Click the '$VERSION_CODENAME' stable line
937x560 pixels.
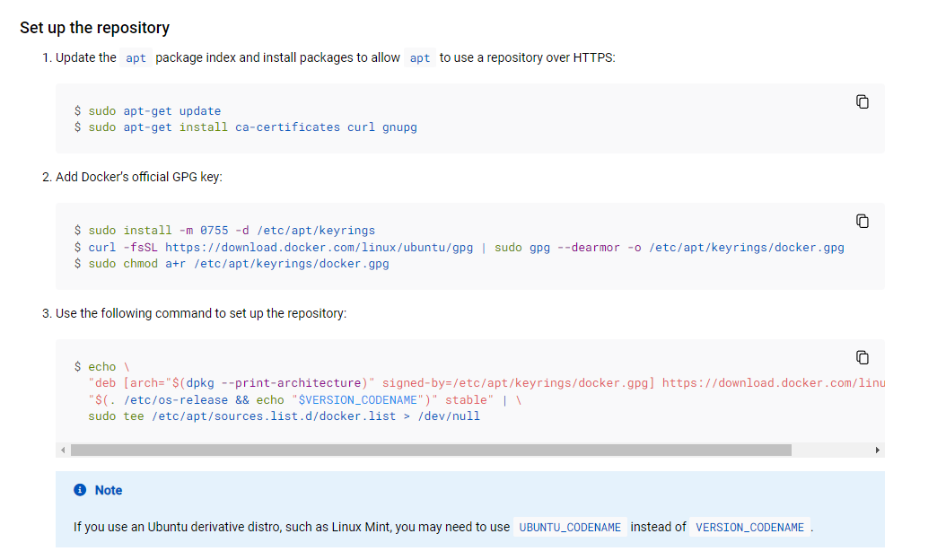[305, 400]
